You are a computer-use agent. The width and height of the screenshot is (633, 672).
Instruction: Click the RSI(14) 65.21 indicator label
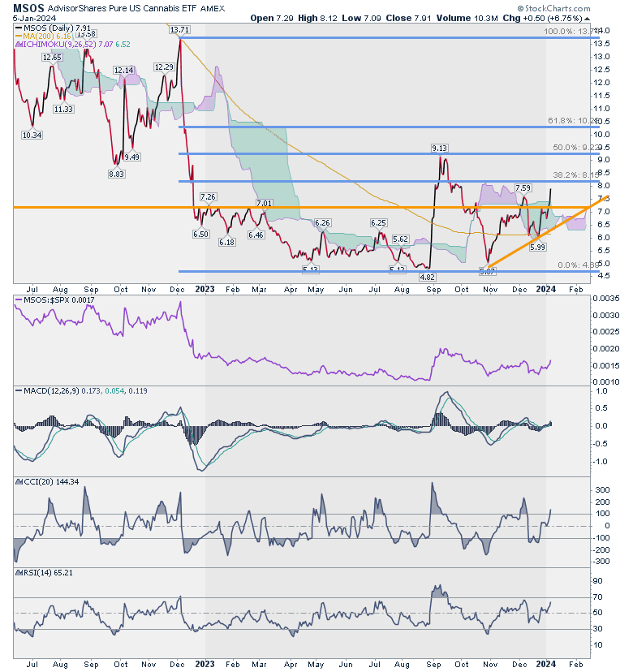(47, 572)
